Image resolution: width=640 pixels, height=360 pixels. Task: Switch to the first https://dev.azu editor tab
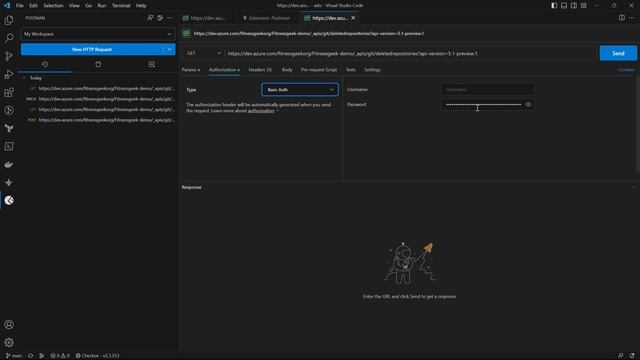tap(208, 18)
